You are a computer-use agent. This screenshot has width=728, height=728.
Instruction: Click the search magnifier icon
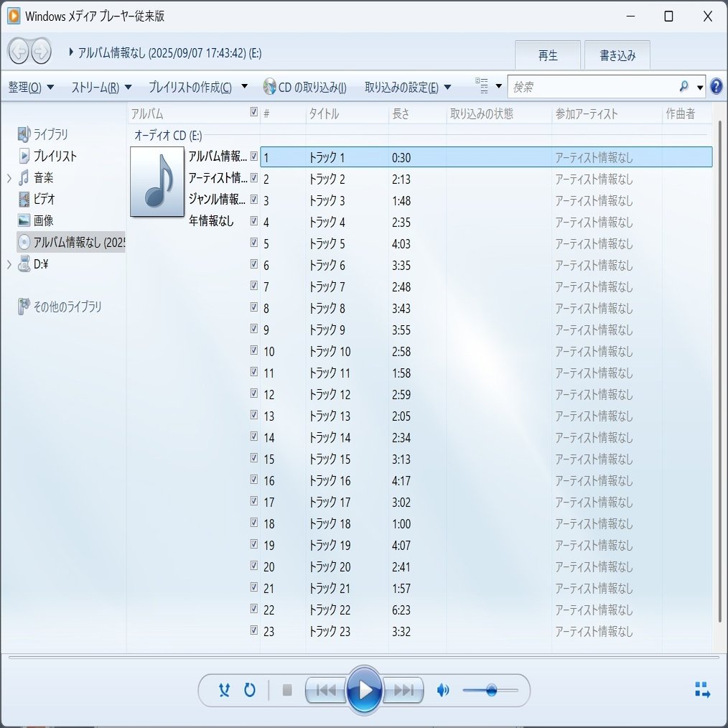(683, 86)
